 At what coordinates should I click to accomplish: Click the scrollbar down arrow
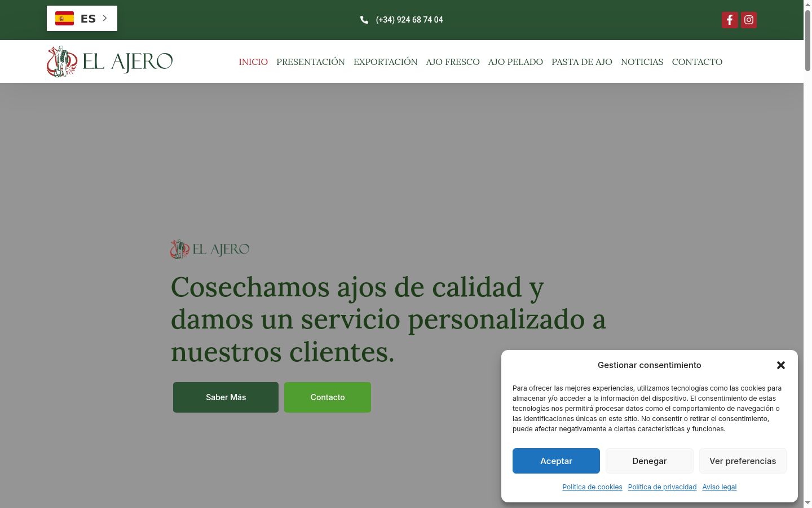807,503
